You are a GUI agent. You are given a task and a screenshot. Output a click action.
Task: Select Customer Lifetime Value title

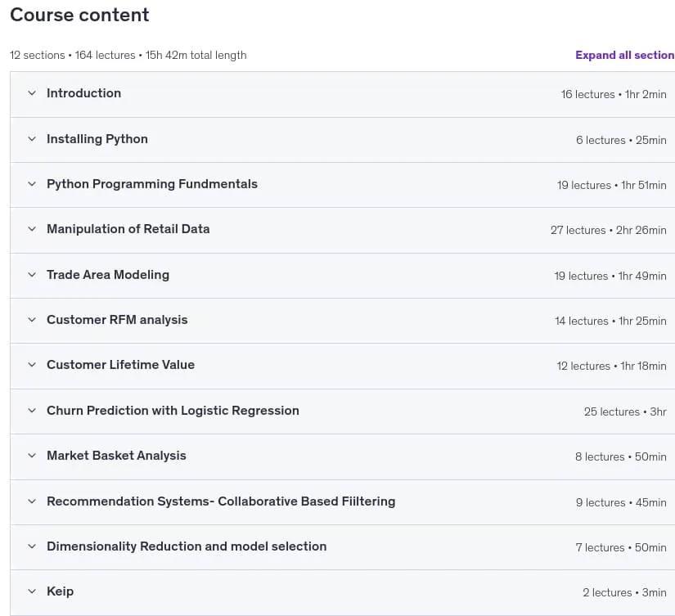tap(120, 365)
